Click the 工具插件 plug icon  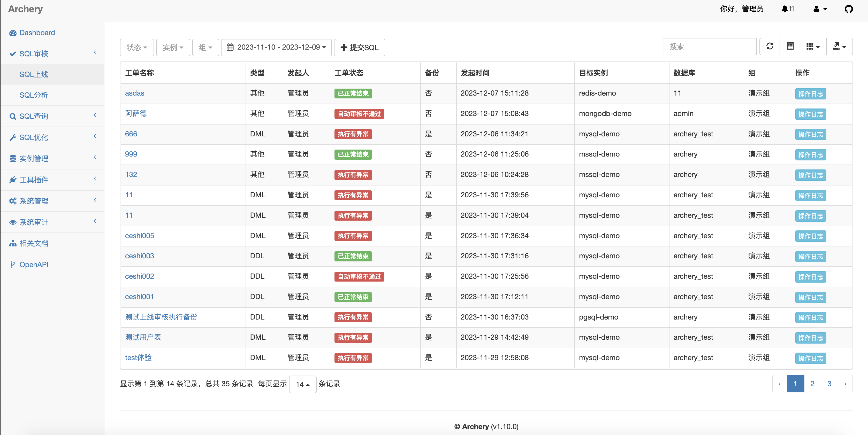pos(13,180)
